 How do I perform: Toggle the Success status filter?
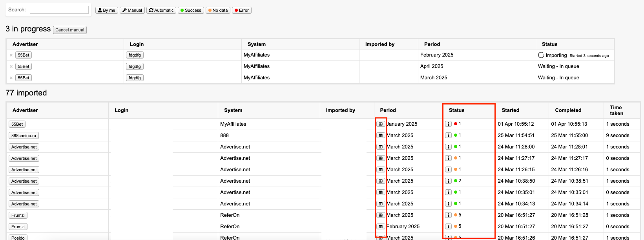point(191,10)
